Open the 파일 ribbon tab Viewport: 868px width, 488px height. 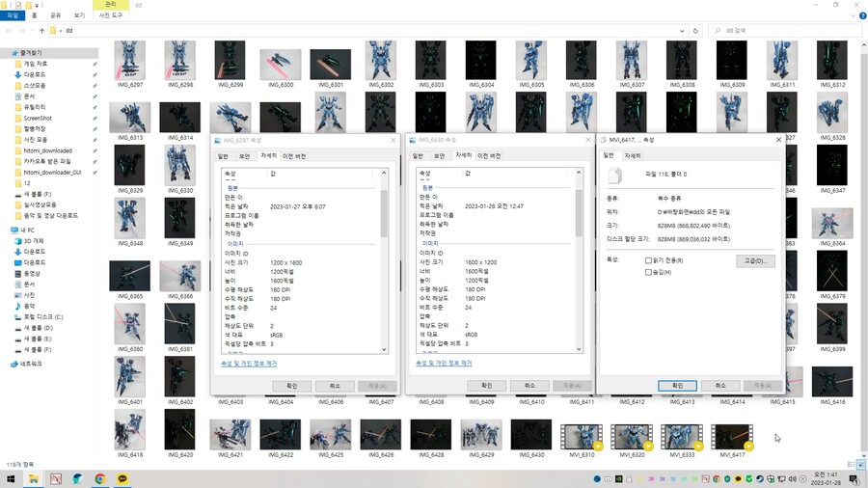point(13,15)
